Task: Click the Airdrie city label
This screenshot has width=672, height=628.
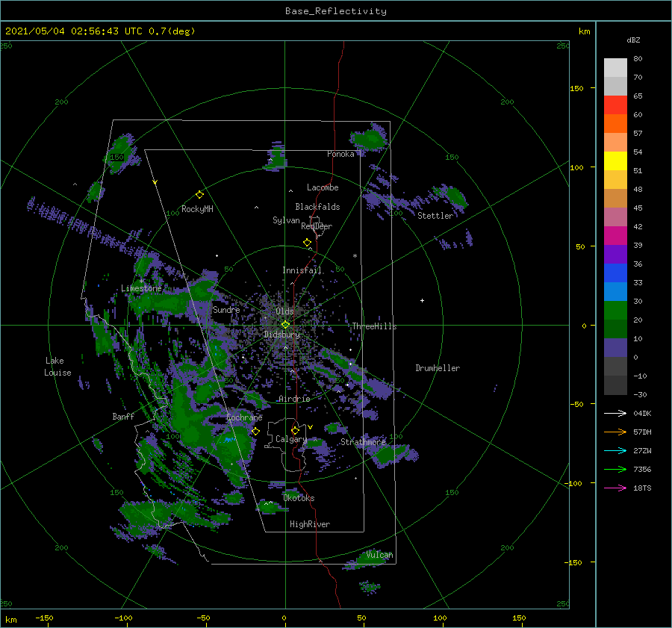Action: (294, 399)
